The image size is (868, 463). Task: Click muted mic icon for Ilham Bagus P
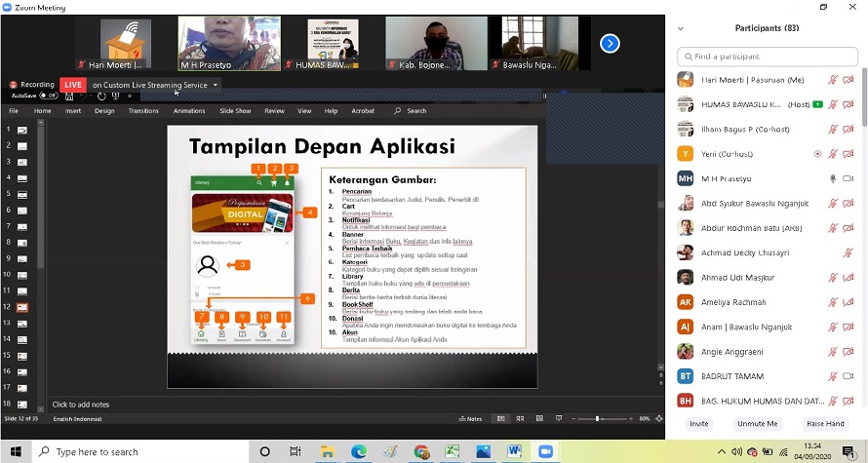(833, 129)
